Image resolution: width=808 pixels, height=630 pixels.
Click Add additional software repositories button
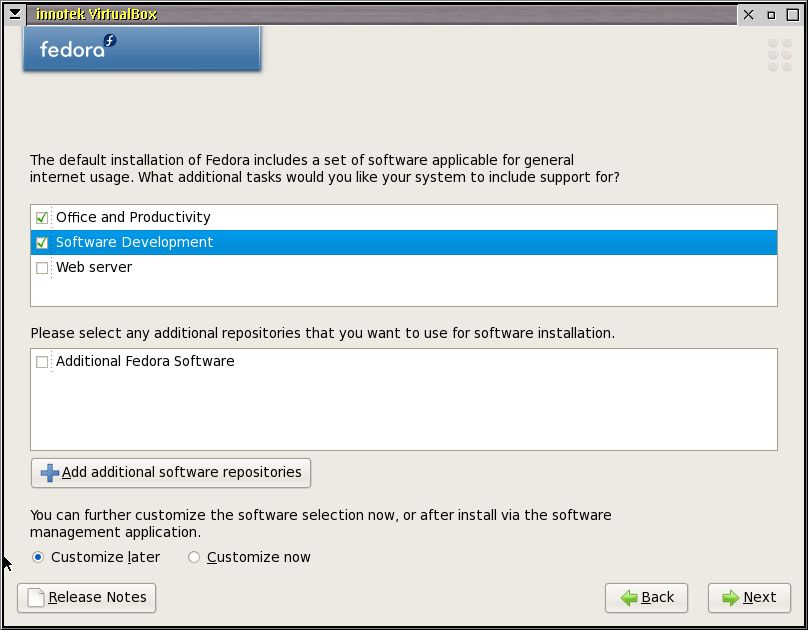tap(171, 472)
